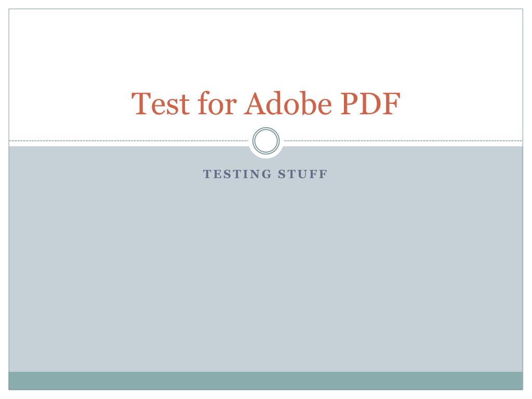This screenshot has width=532, height=399.
Task: Click the slide's top border line
Action: pos(265,9)
